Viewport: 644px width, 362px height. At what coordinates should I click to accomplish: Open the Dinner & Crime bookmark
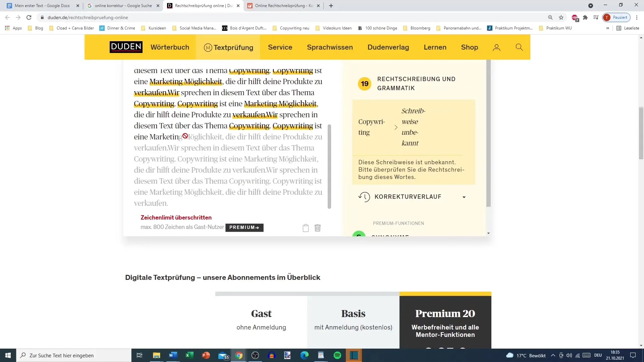pos(117,28)
